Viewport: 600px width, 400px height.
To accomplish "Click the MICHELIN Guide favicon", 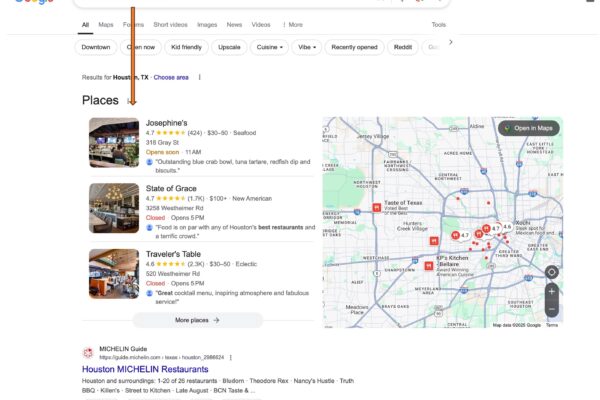I will coord(88,353).
